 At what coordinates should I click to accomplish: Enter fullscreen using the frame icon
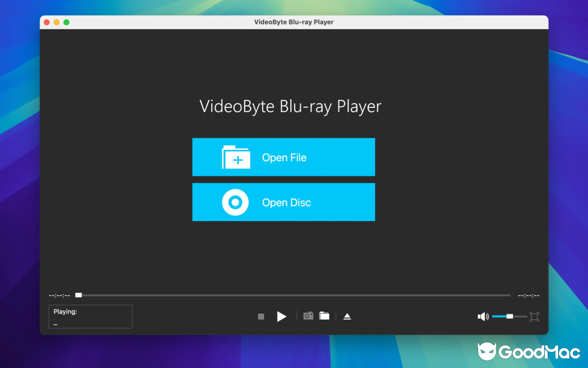[534, 316]
